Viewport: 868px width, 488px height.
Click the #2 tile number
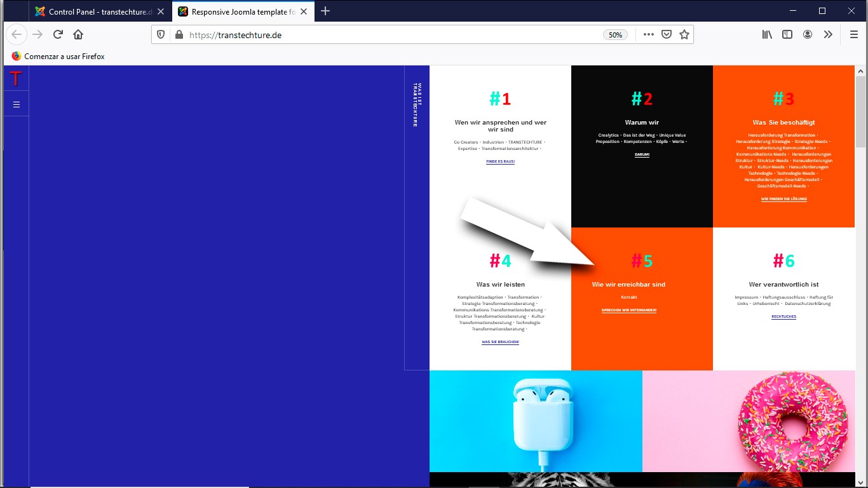tap(642, 99)
